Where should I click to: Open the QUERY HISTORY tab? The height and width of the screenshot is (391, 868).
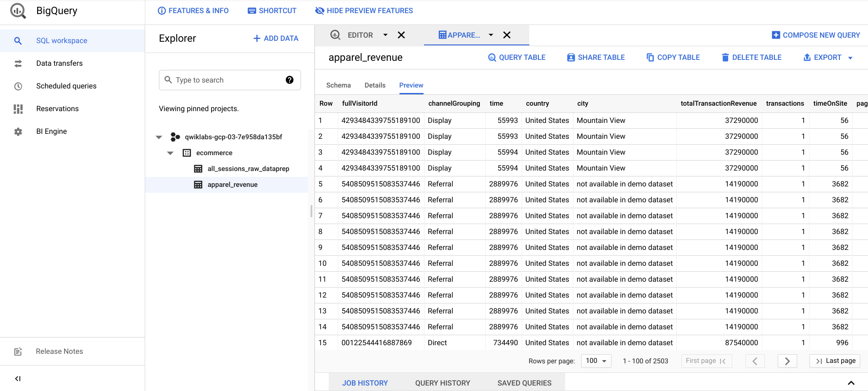point(443,383)
